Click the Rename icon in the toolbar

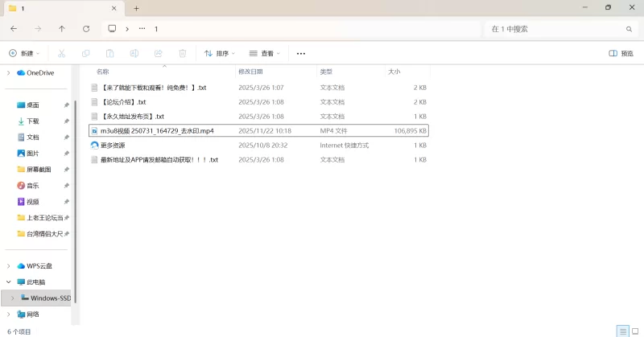click(134, 53)
